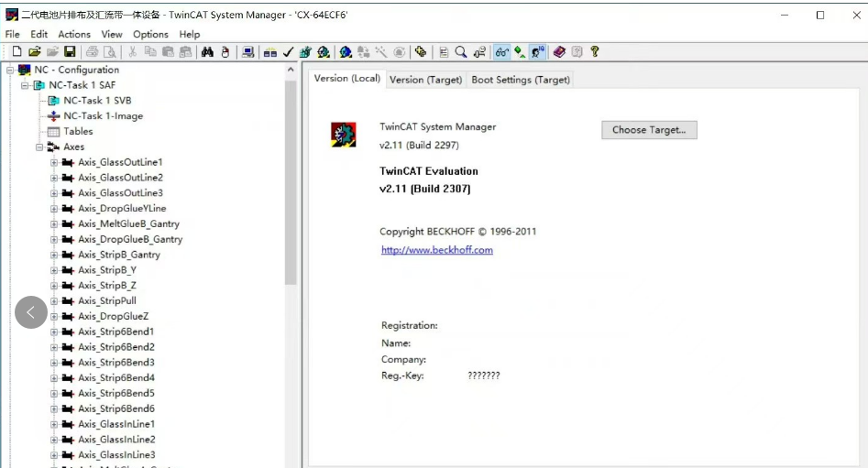Toggle Show Online Data glasses icon

(501, 52)
